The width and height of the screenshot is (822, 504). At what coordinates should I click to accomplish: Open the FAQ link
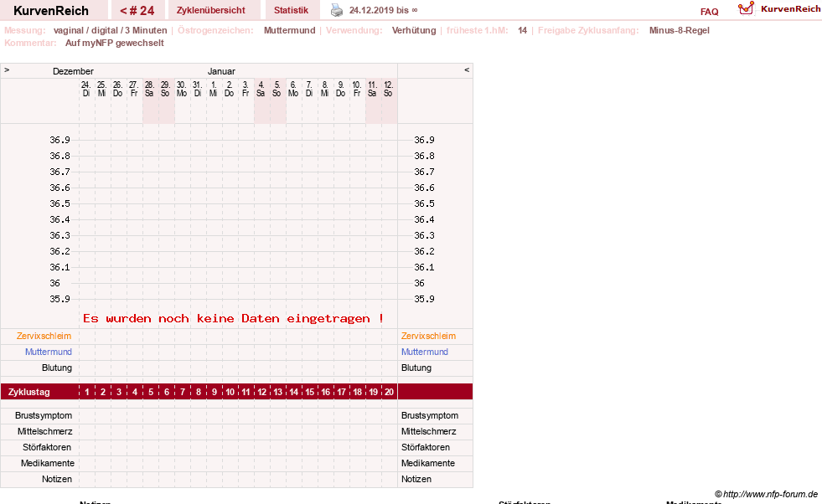pyautogui.click(x=709, y=12)
